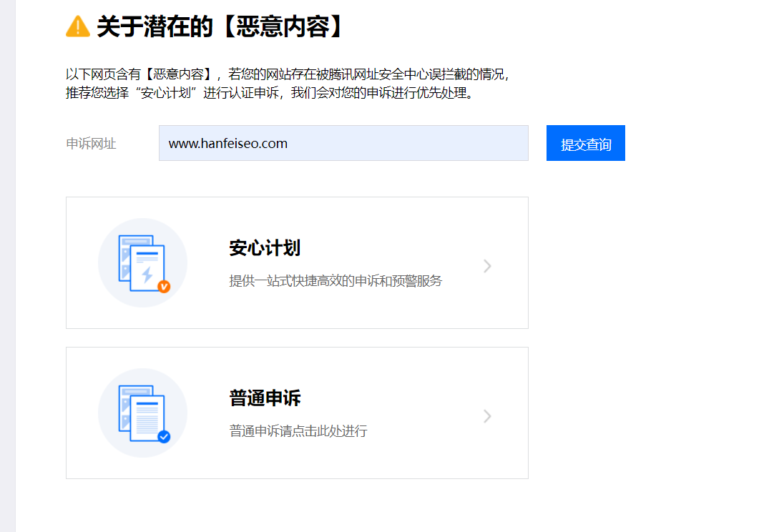Open the 安心计划 title link
Screen dimensions: 769x532
(265, 248)
